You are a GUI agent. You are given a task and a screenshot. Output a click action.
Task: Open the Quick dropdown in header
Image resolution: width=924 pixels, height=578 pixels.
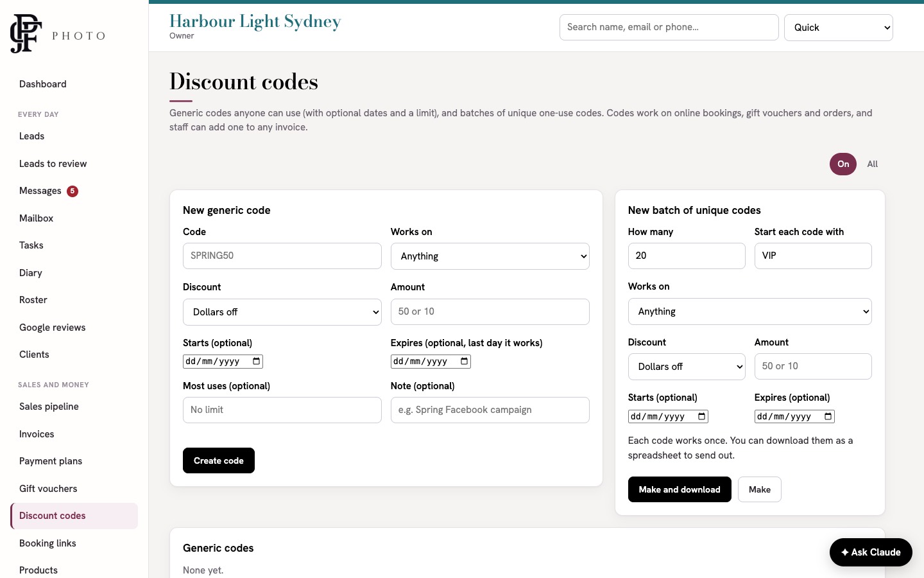click(x=838, y=28)
